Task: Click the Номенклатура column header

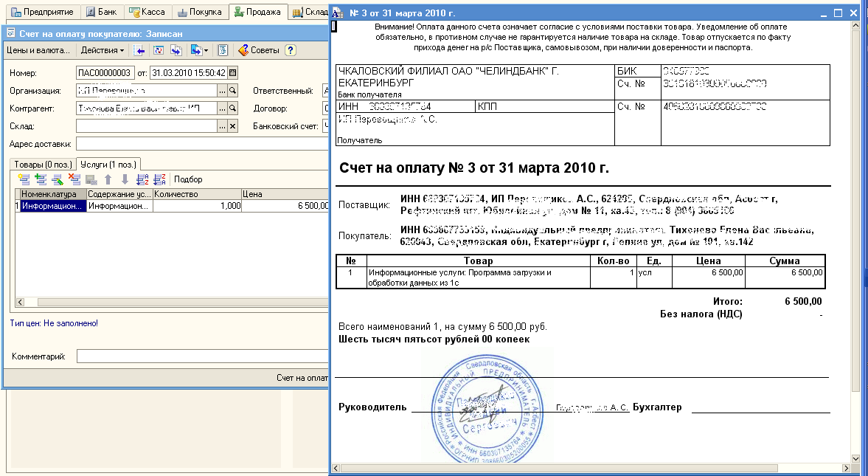Action: pyautogui.click(x=53, y=194)
